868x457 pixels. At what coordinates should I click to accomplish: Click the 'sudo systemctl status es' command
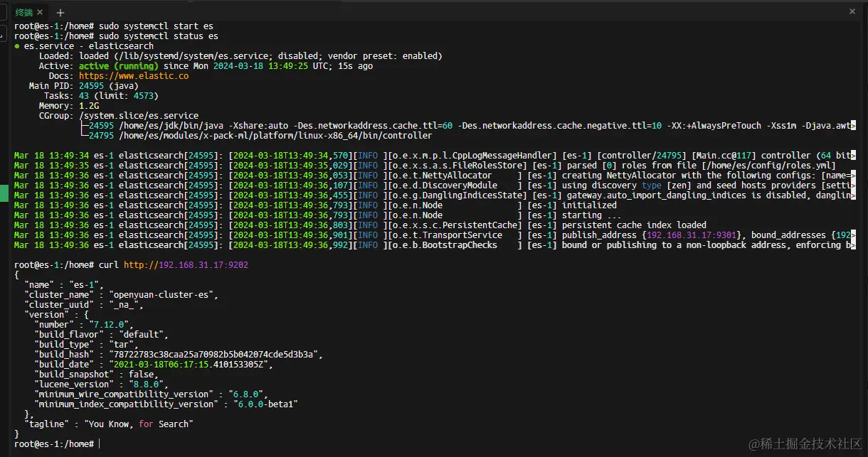click(x=159, y=36)
